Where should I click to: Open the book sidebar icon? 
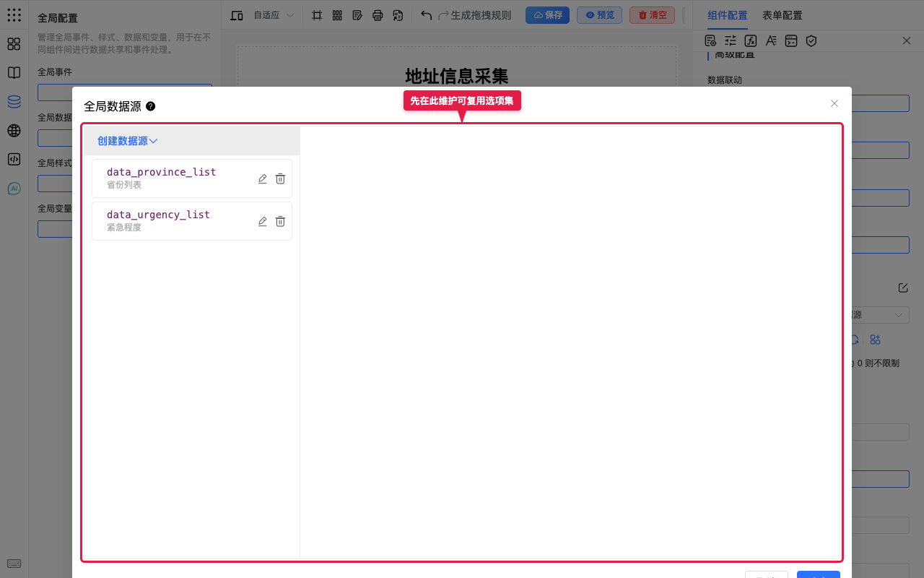pyautogui.click(x=14, y=73)
